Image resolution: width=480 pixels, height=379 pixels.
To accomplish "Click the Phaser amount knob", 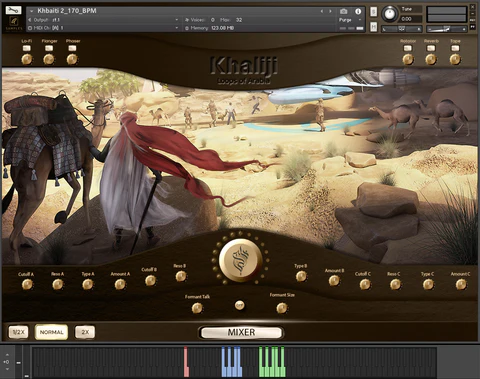I will [x=72, y=59].
